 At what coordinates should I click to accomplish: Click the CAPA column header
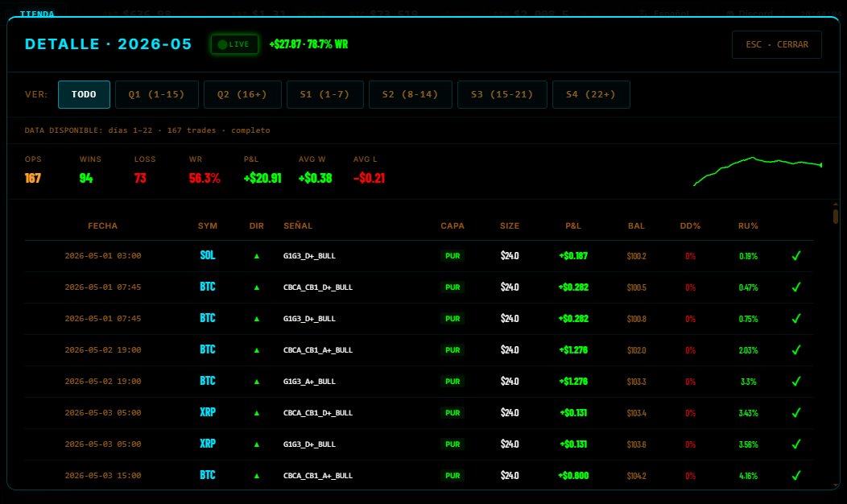pos(452,225)
